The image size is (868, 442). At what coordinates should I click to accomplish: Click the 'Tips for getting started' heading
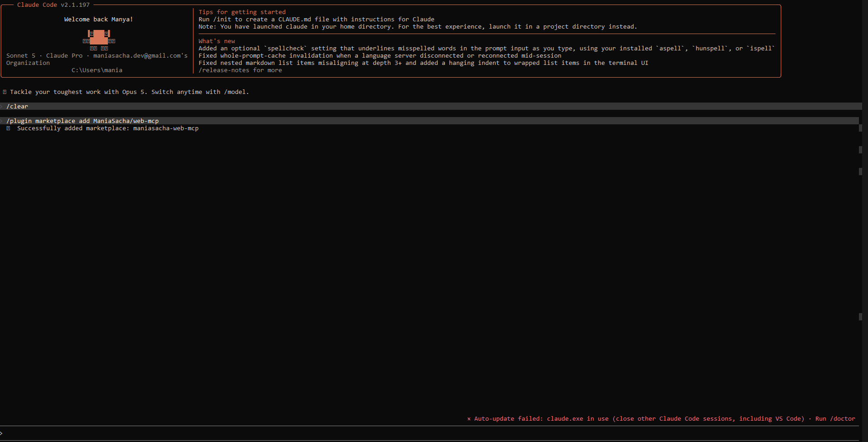(x=242, y=12)
